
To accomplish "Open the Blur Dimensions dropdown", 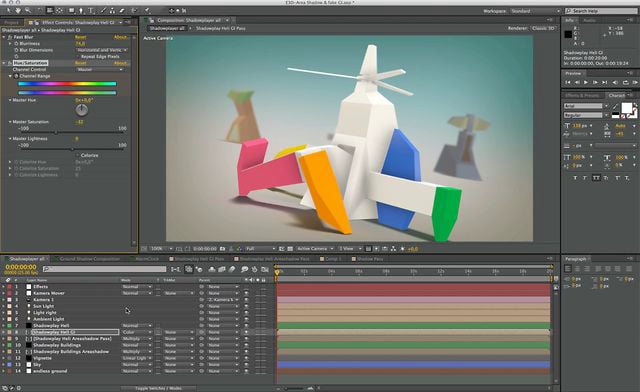I will (102, 50).
